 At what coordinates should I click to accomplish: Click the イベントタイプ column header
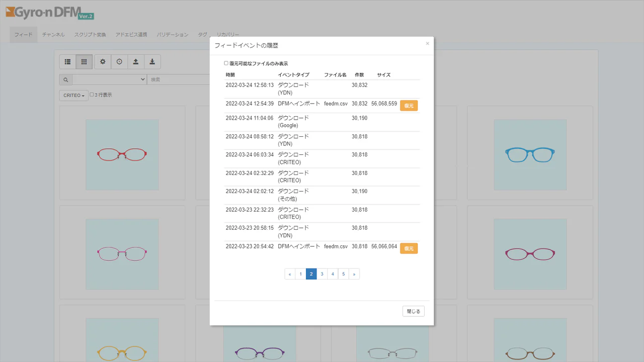coord(294,75)
